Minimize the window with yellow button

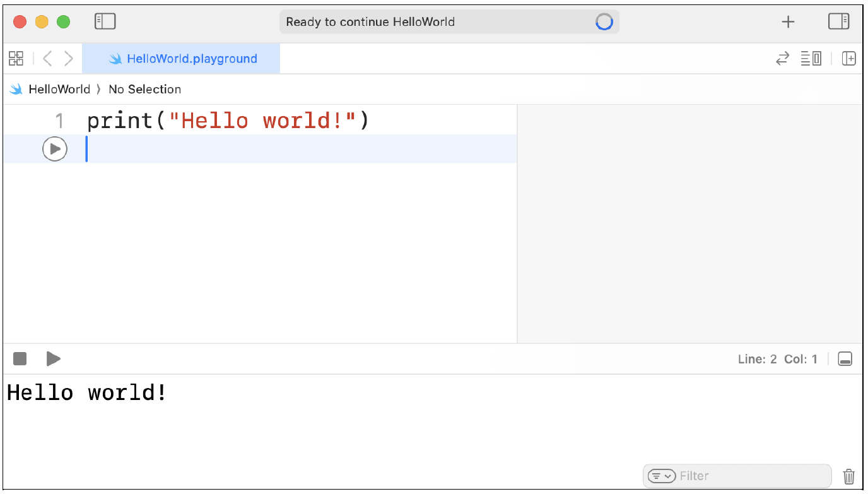[42, 22]
